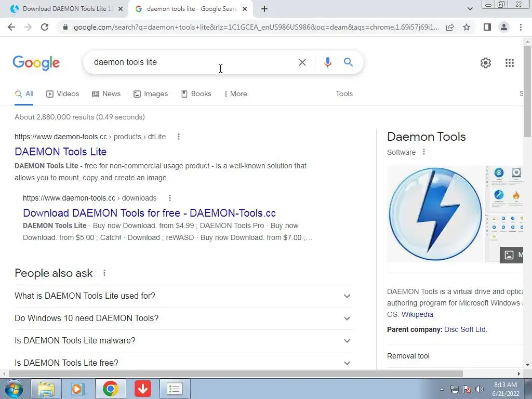Open the network tray icon

click(454, 389)
